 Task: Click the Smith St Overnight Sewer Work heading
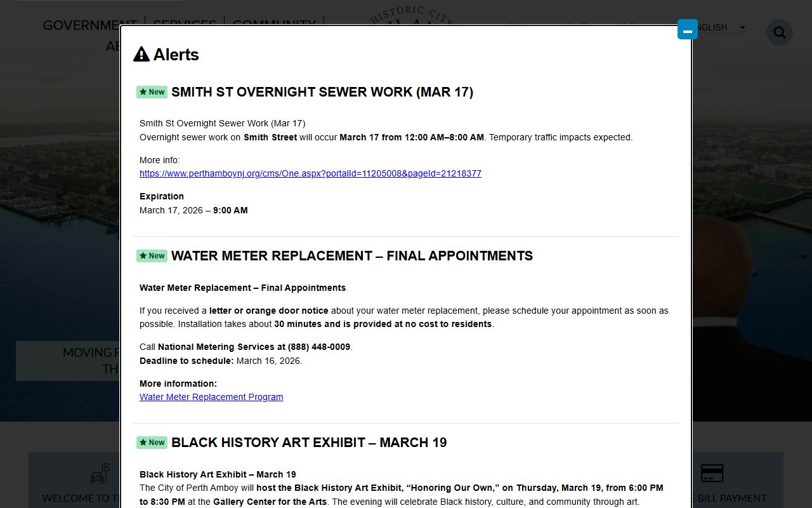point(322,92)
